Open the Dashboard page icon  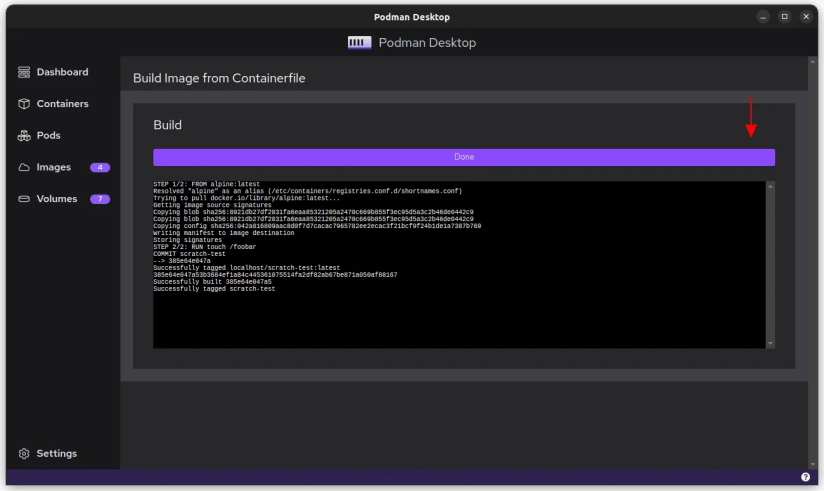[x=24, y=72]
